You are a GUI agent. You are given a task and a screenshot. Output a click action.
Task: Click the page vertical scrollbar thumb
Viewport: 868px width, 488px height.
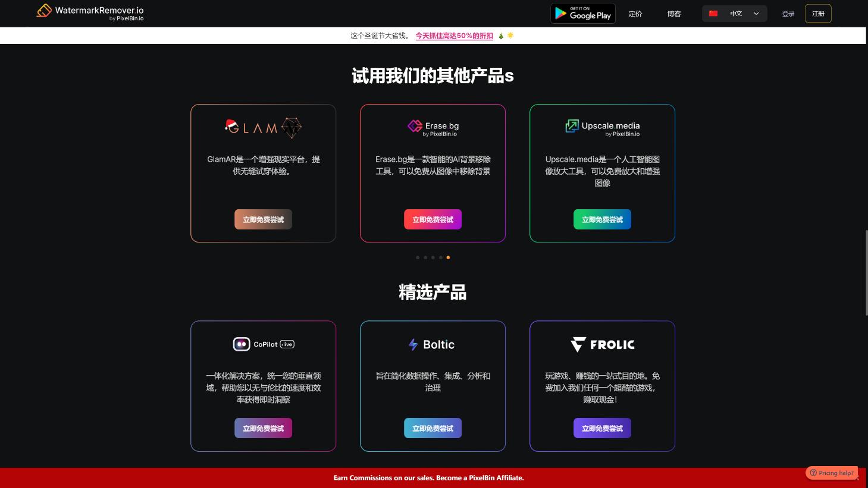pyautogui.click(x=866, y=273)
